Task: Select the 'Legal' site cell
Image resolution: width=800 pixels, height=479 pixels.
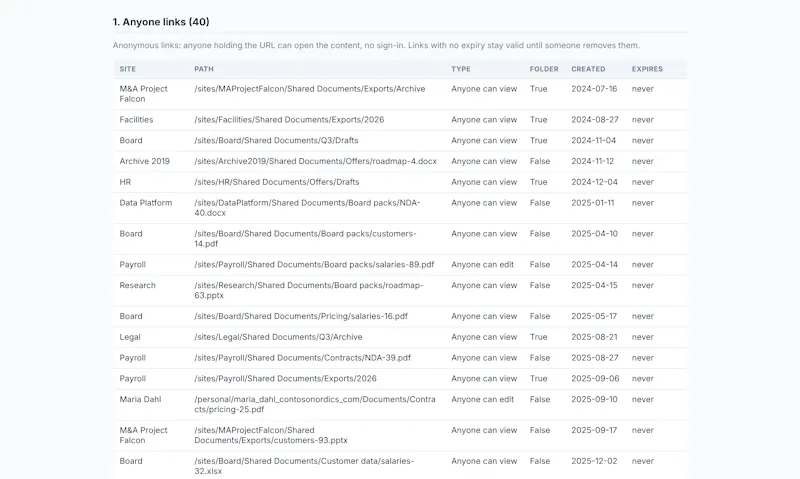Action: 130,337
